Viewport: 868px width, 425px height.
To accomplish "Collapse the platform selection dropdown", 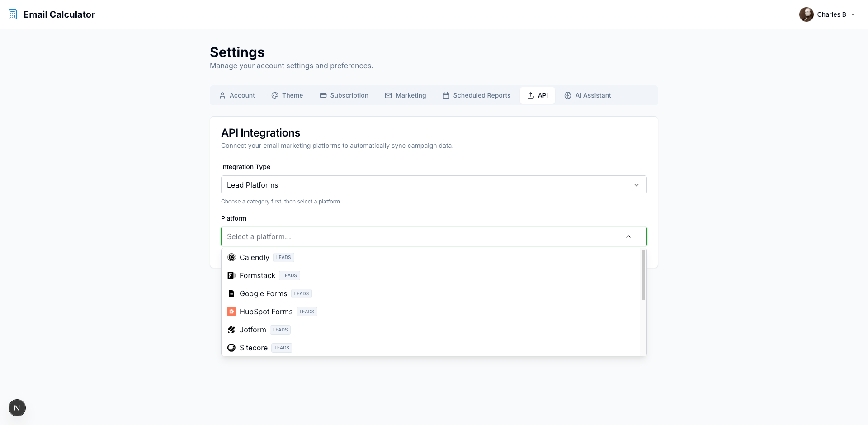I will (628, 236).
